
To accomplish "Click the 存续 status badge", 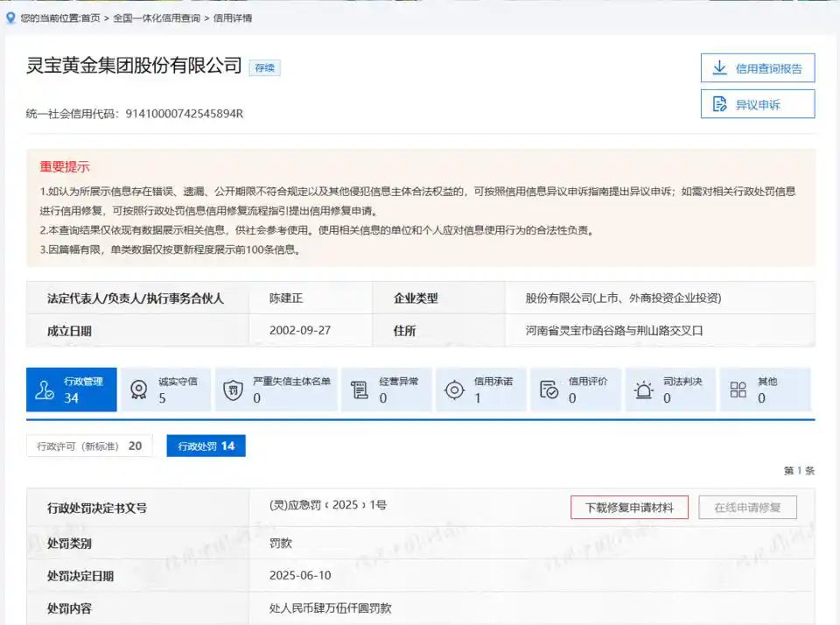I will 264,68.
